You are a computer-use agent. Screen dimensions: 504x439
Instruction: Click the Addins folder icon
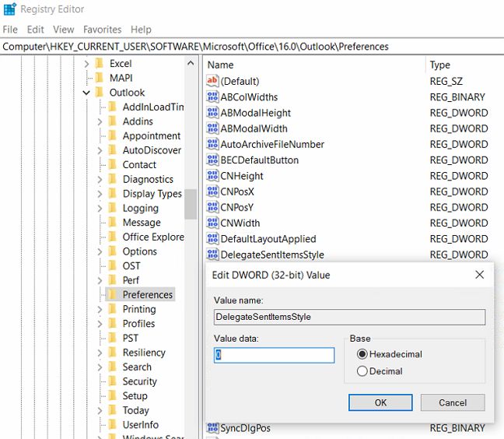113,121
